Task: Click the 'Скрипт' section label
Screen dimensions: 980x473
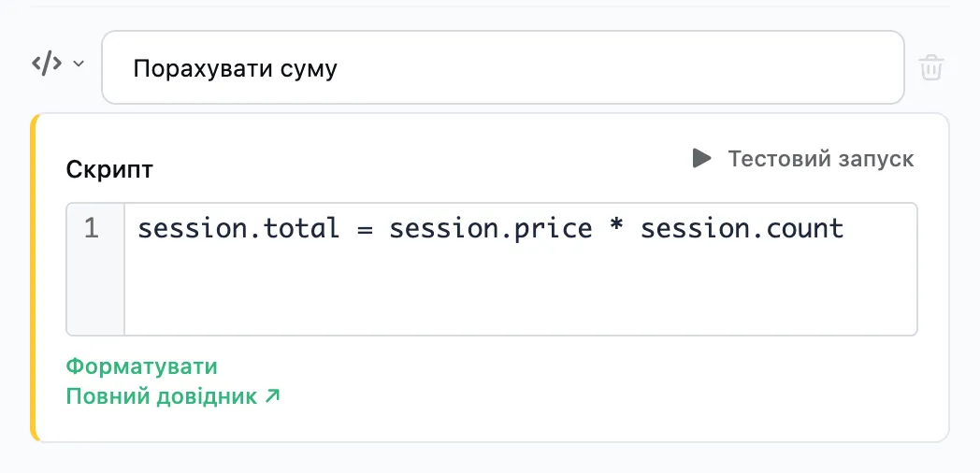Action: (109, 169)
